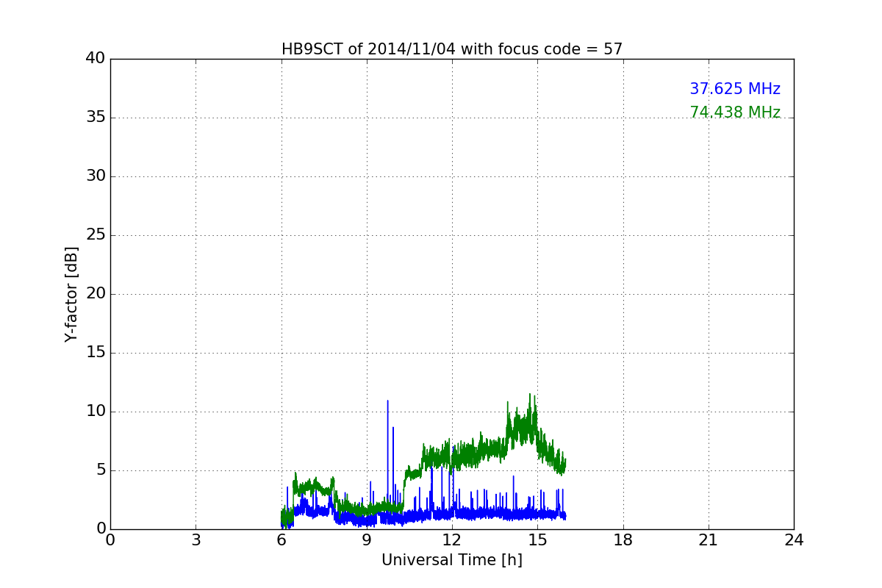This screenshot has width=882, height=588.
Task: Click the 'Universal Time [h]' axis label
Action: 452,560
